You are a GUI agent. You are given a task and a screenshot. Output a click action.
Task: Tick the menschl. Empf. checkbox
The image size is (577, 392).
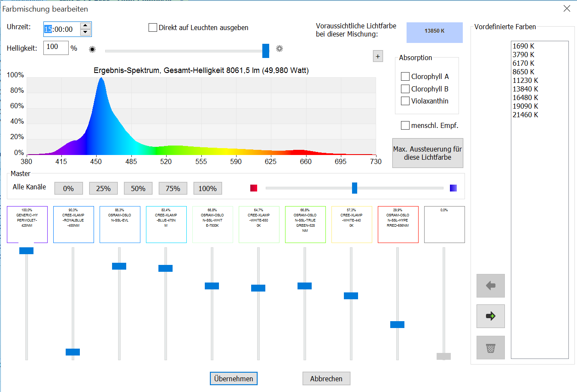pyautogui.click(x=405, y=125)
